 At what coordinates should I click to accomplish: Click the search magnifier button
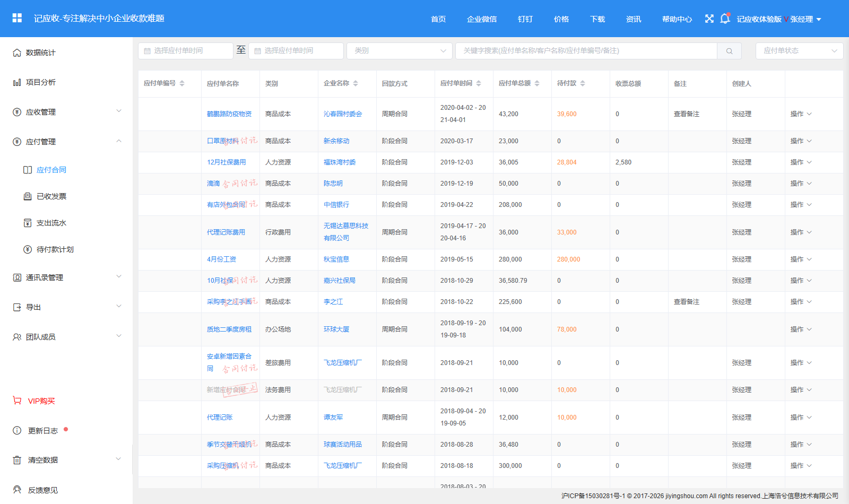[x=730, y=51]
